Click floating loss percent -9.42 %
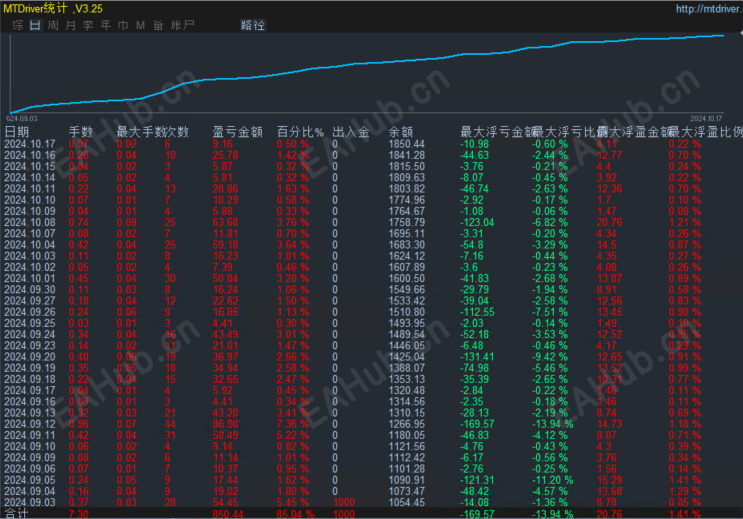 pyautogui.click(x=550, y=357)
